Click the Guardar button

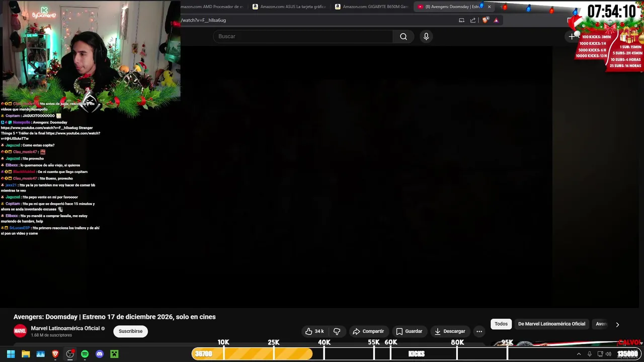tap(409, 331)
